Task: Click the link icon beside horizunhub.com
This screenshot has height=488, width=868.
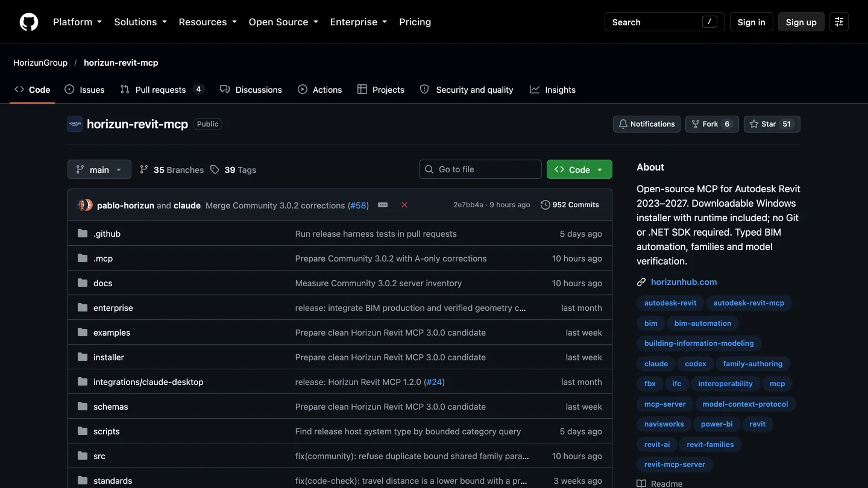Action: point(641,282)
